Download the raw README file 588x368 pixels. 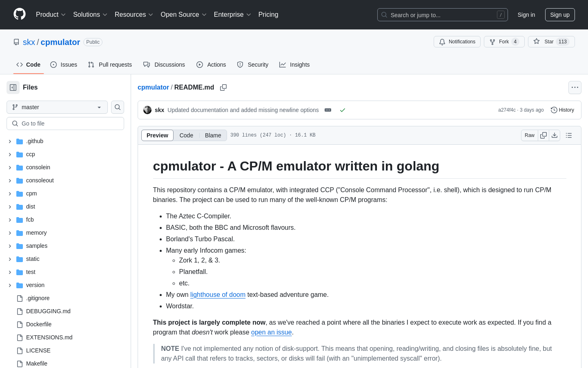click(555, 135)
